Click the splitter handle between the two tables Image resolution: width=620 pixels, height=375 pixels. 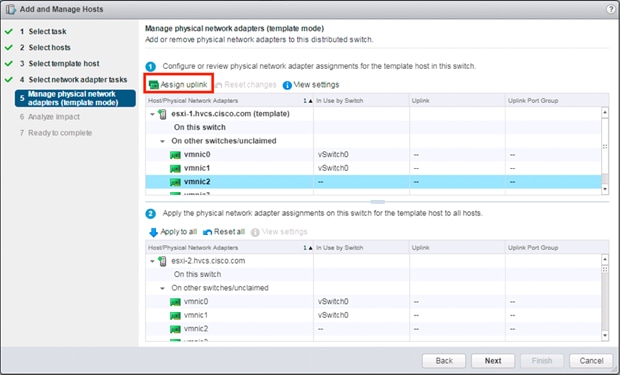377,202
